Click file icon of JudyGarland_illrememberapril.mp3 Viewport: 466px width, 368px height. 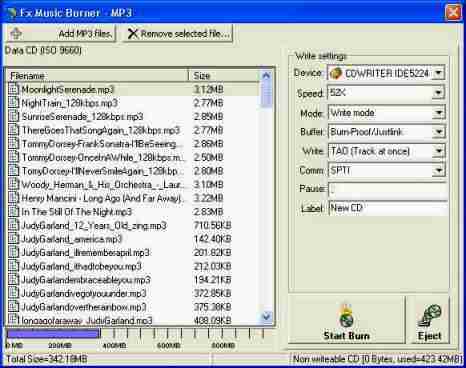coord(14,253)
